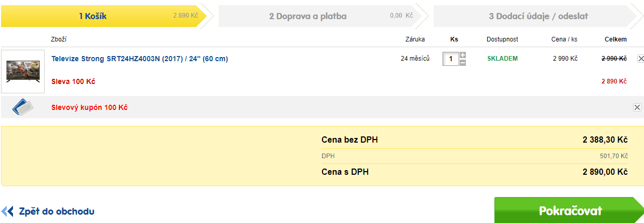
Task: Click the green Pokračovat button
Action: point(569,211)
